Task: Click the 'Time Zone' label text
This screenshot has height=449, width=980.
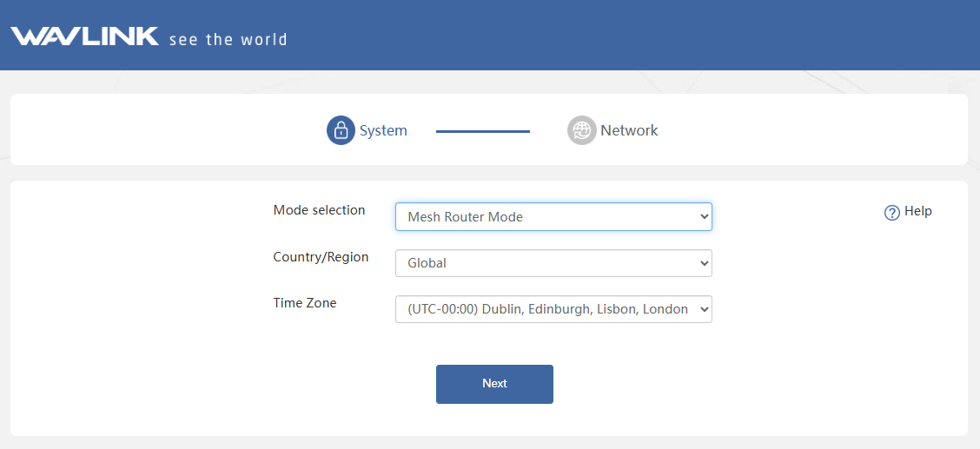Action: click(304, 303)
